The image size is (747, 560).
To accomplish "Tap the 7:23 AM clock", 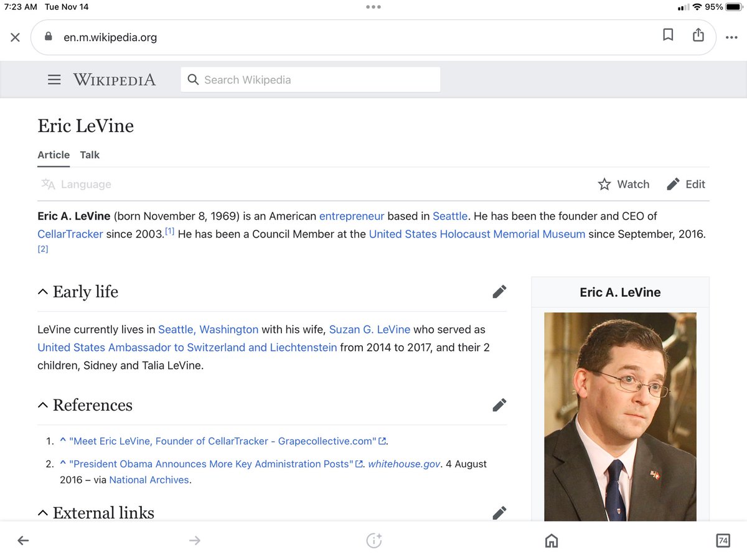I will (21, 7).
